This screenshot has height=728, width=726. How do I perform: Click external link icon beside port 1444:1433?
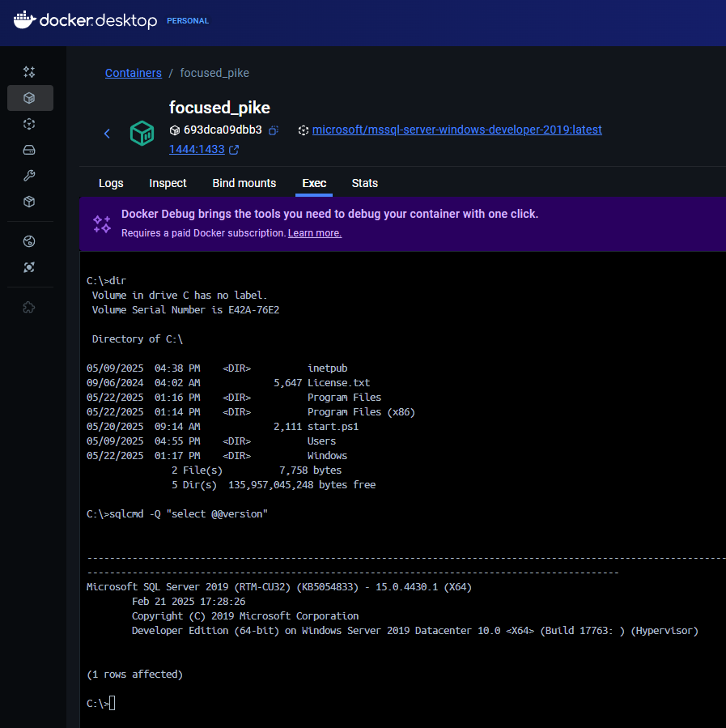pos(234,150)
